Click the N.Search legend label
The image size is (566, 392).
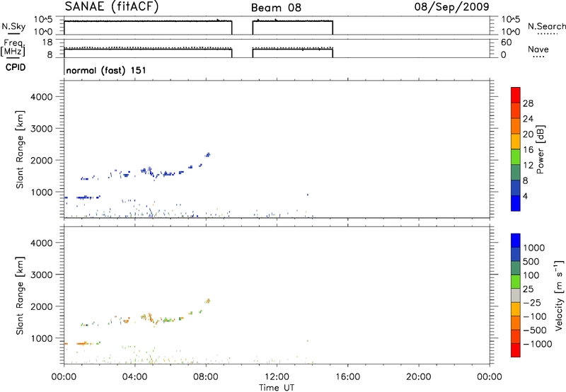(x=547, y=26)
